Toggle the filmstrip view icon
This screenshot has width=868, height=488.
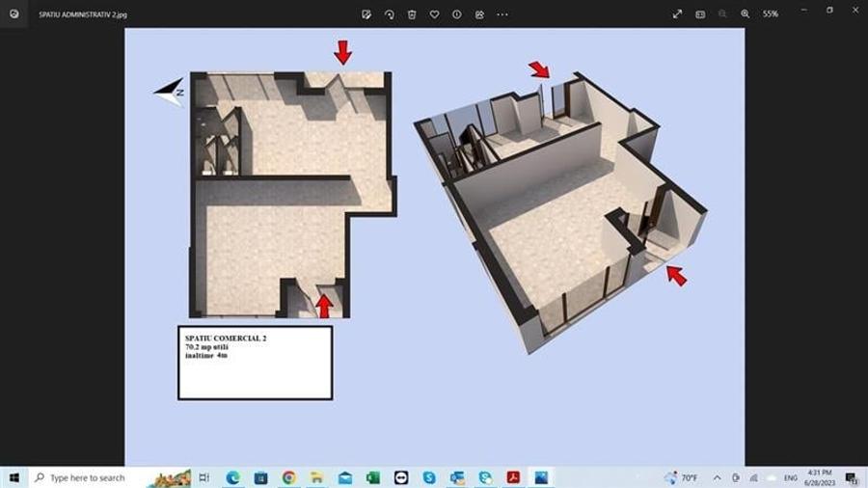point(700,14)
